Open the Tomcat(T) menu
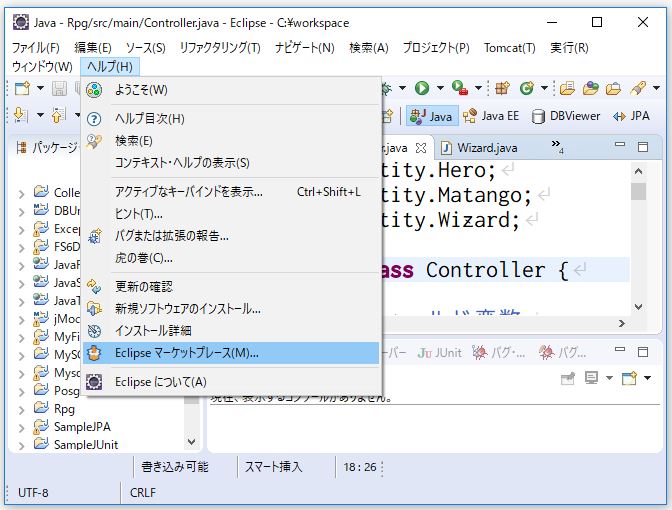Viewport: 672px width, 510px height. coord(510,48)
